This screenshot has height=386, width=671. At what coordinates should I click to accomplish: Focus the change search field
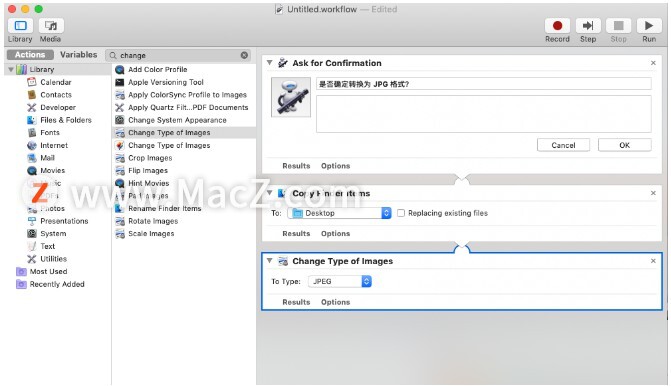click(178, 55)
